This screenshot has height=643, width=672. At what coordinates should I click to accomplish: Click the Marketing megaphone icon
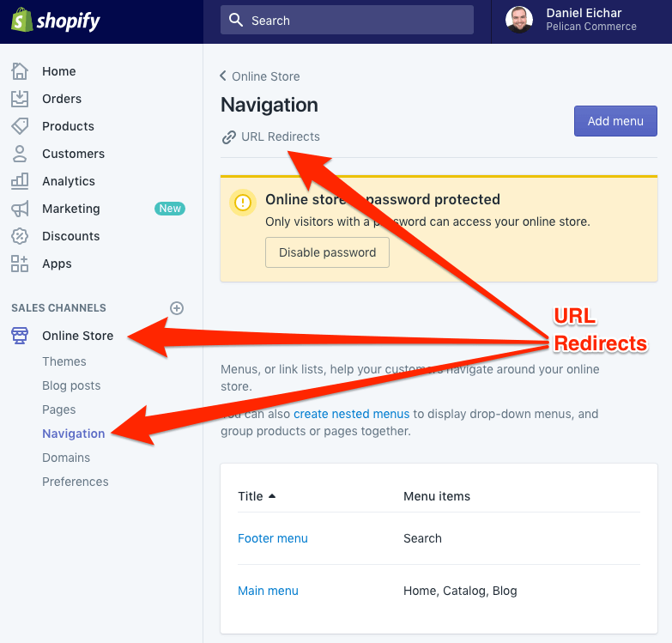tap(20, 209)
